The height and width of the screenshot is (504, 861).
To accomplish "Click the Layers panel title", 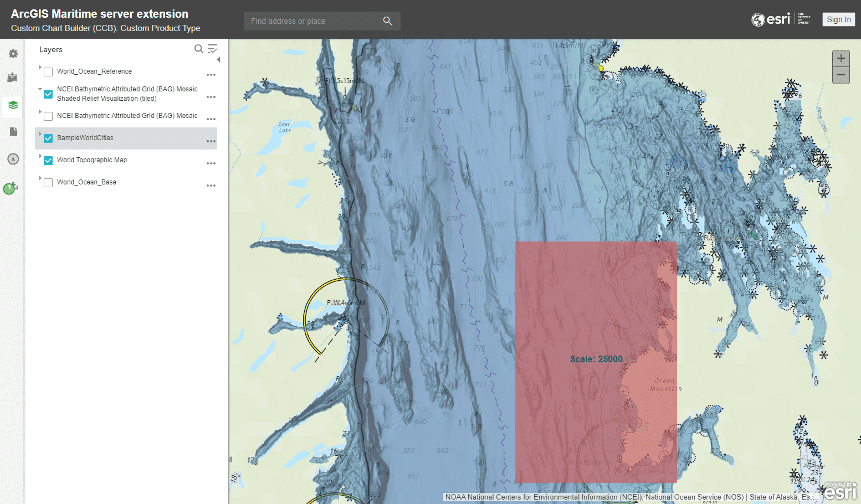I will pos(51,49).
